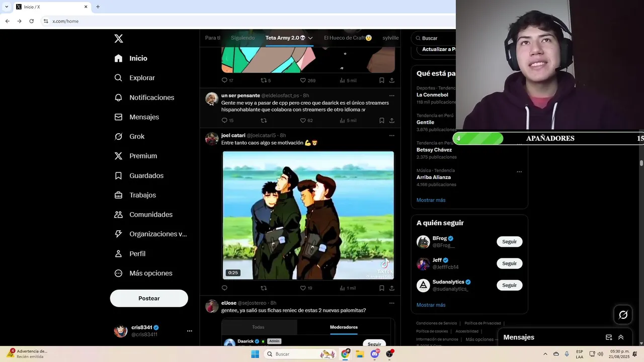Open the Windows Start menu
644x362 pixels.
pos(255,354)
